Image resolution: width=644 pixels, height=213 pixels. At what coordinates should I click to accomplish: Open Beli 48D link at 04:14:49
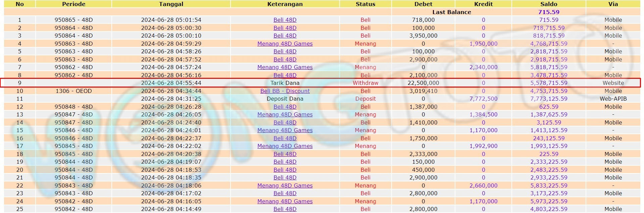[x=285, y=209]
